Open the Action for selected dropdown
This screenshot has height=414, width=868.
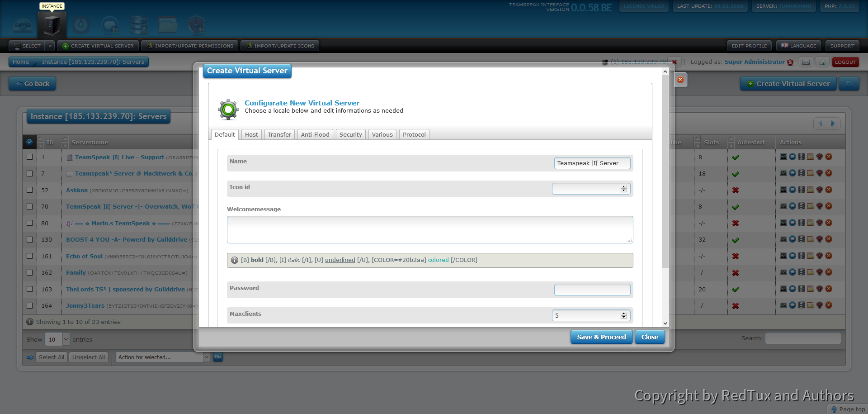[163, 357]
